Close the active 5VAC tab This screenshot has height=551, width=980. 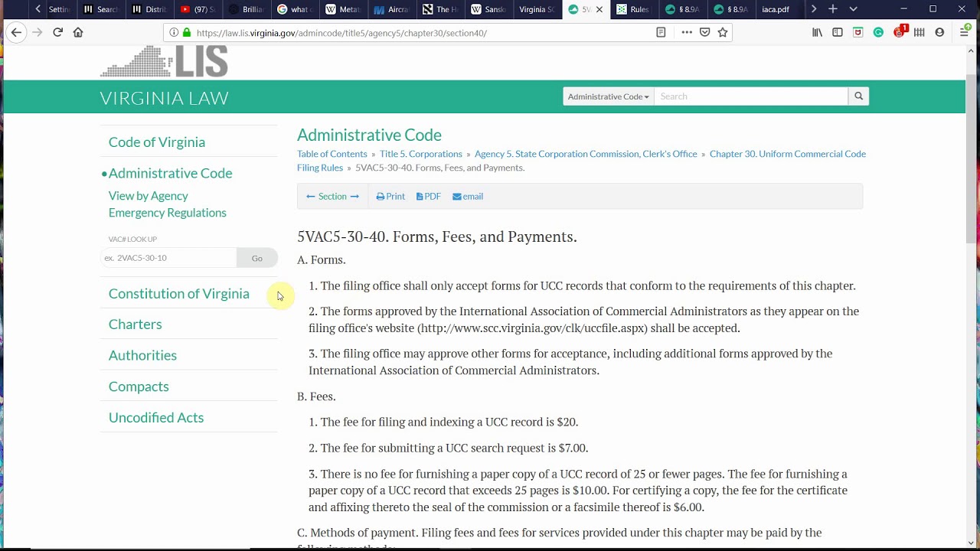[x=599, y=9]
